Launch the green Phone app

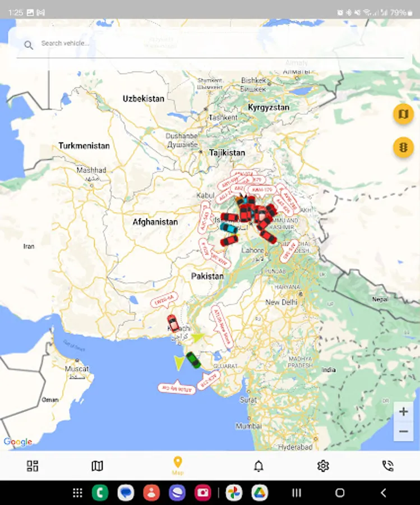pyautogui.click(x=100, y=493)
